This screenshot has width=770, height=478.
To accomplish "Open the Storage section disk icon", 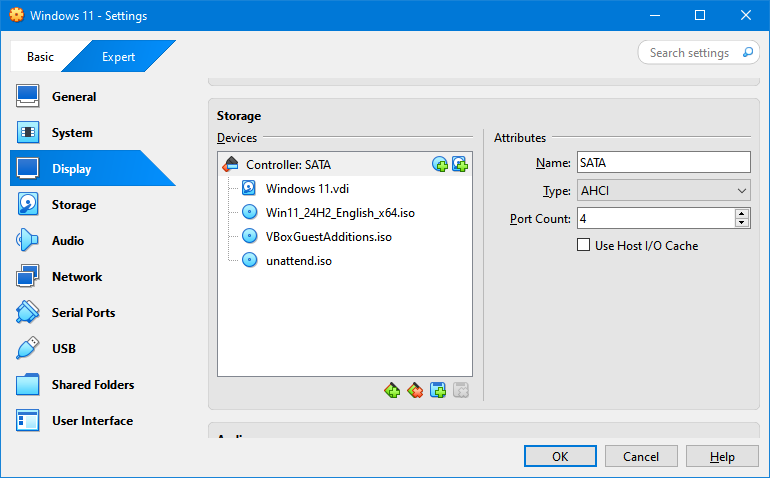I will tap(28, 204).
